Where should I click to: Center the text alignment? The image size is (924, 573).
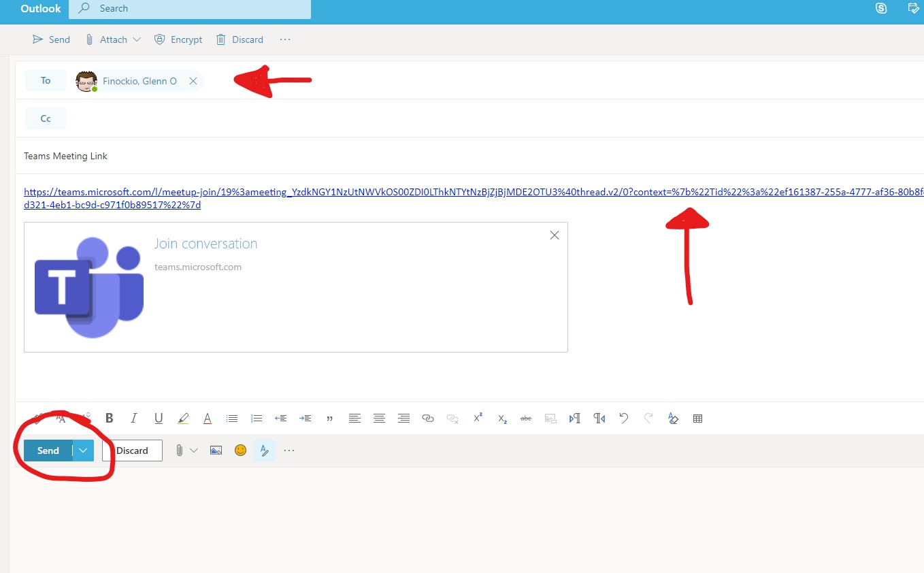click(379, 419)
